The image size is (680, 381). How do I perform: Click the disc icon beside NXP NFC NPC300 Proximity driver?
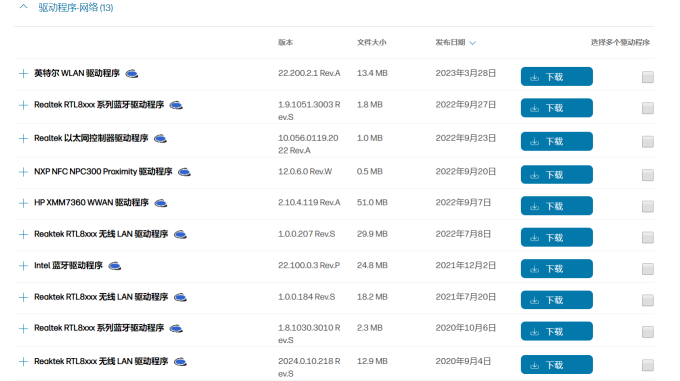pos(184,172)
